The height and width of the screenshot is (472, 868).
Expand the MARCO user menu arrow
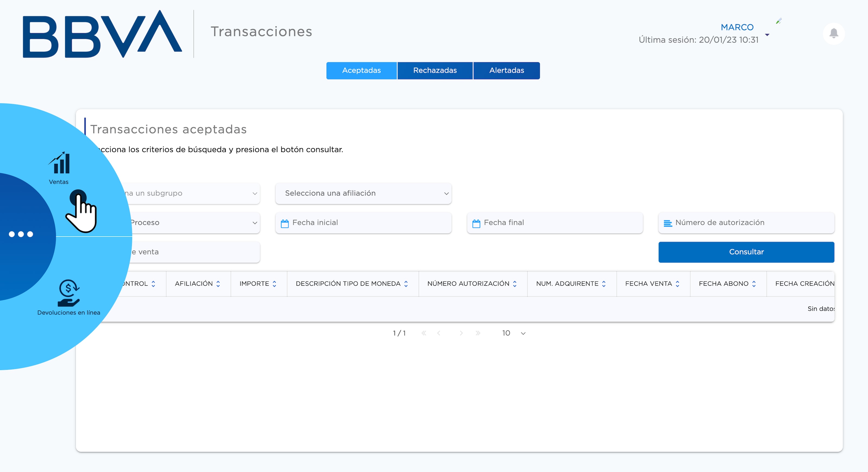[767, 35]
